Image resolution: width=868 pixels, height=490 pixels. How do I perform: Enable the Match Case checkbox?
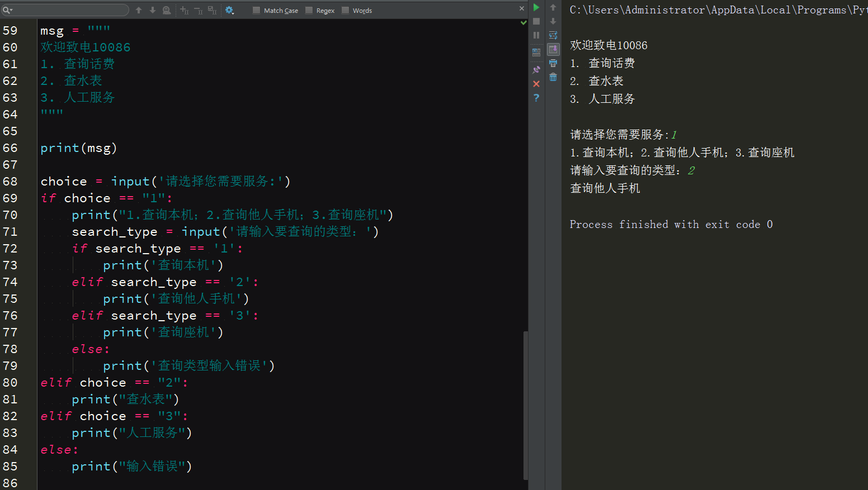(256, 10)
